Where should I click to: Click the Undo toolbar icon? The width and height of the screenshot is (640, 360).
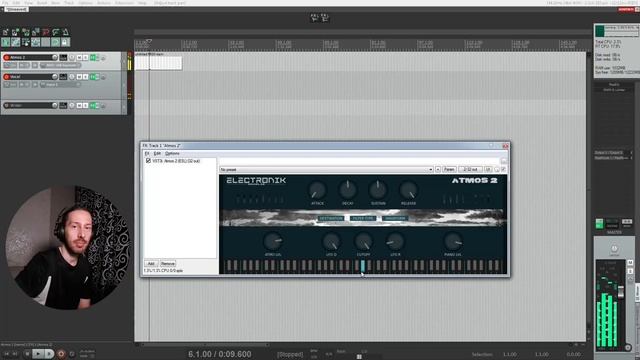46,32
